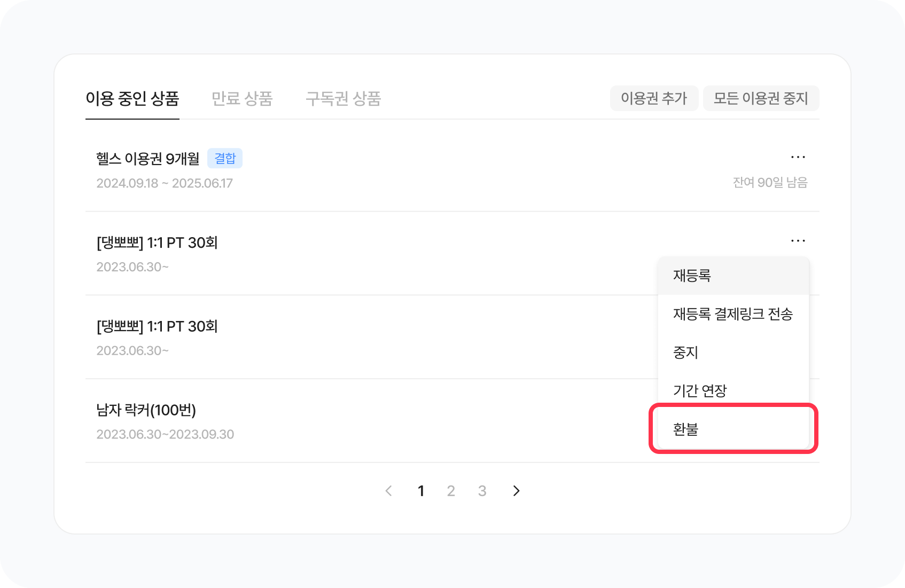Go to previous page arrow

pyautogui.click(x=389, y=491)
